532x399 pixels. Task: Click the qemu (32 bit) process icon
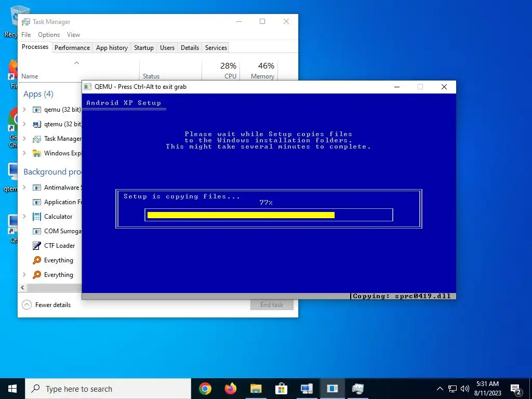pyautogui.click(x=37, y=110)
